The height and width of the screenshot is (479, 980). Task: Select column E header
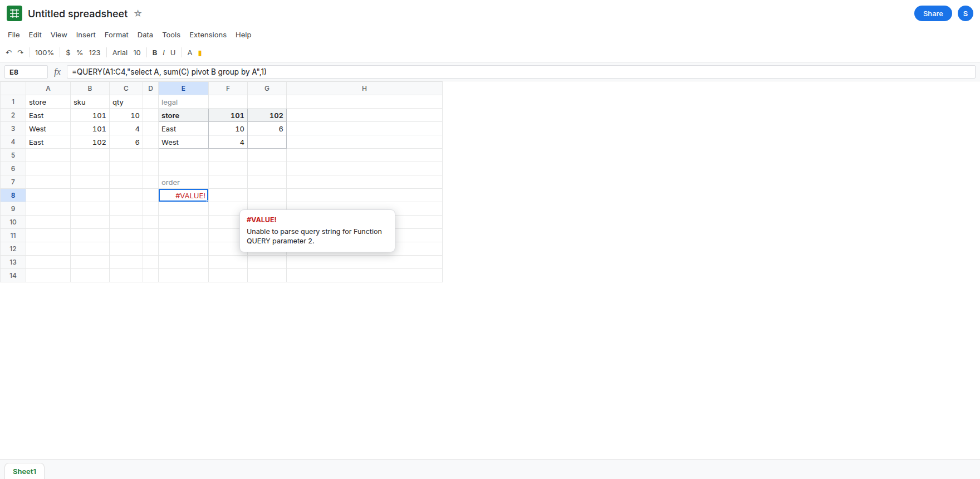183,89
